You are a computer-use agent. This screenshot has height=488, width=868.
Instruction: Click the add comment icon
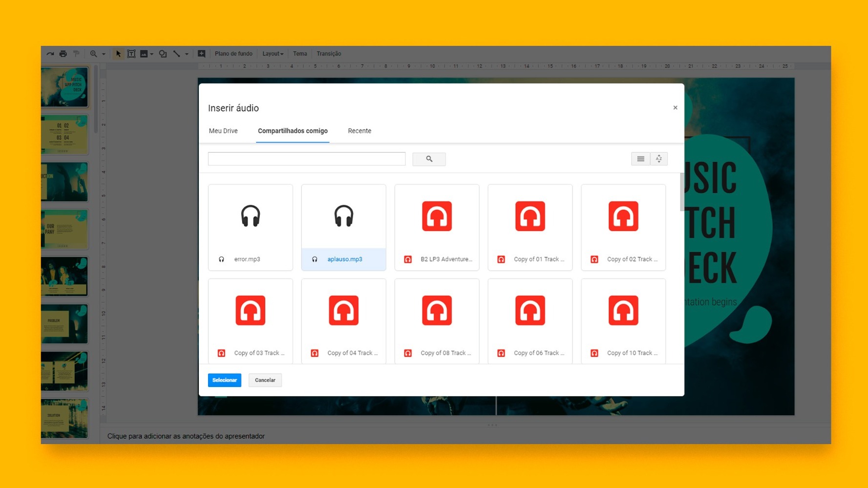coord(201,54)
